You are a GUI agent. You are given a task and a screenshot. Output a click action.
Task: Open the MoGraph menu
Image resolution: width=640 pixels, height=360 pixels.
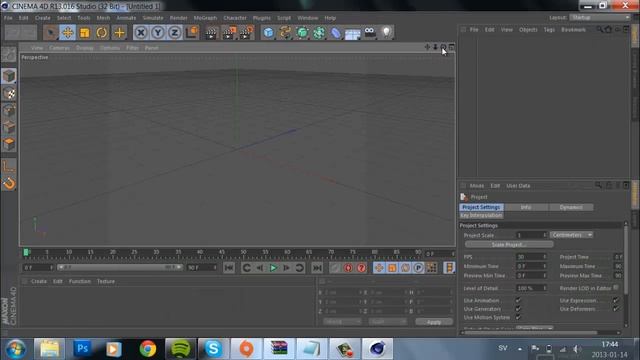tap(205, 18)
